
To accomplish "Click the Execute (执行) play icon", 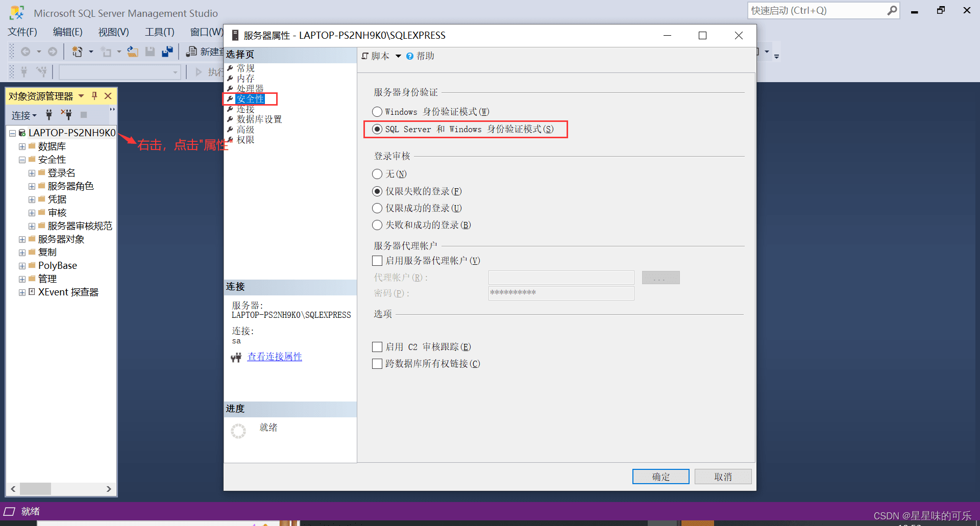I will pyautogui.click(x=199, y=72).
